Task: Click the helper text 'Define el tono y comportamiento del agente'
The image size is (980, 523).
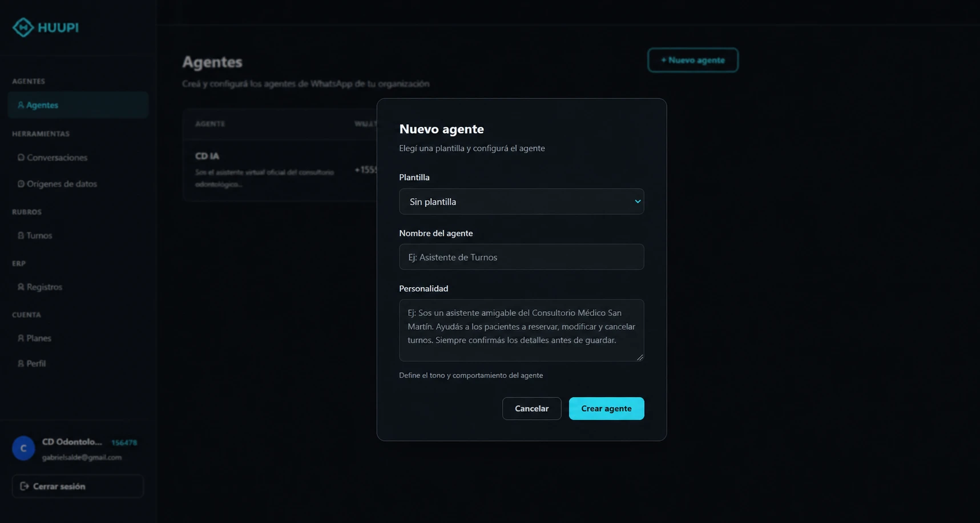Action: point(471,375)
